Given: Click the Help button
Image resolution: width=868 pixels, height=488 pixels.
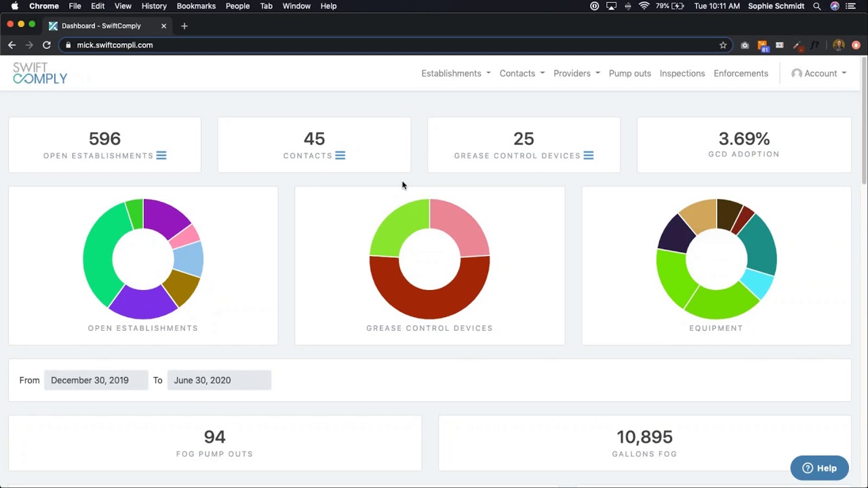Looking at the screenshot, I should click(x=819, y=468).
